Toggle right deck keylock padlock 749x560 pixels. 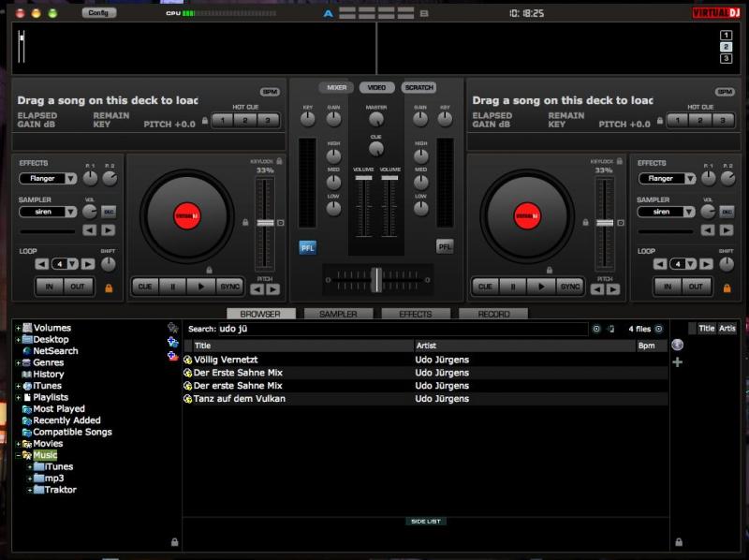[619, 161]
